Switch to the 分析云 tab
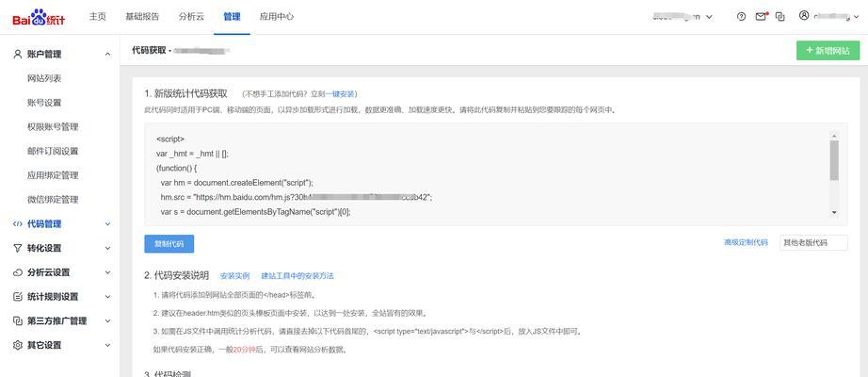 (x=191, y=17)
